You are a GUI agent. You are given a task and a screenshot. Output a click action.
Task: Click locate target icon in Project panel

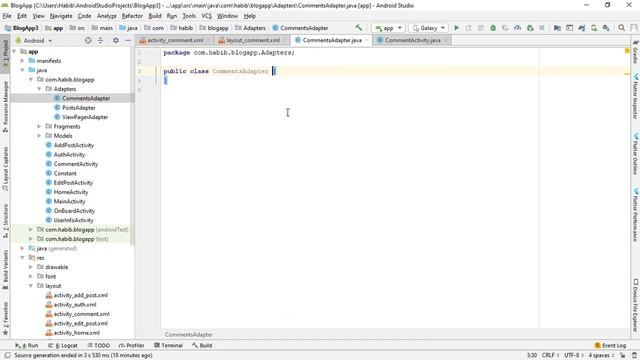click(88, 40)
